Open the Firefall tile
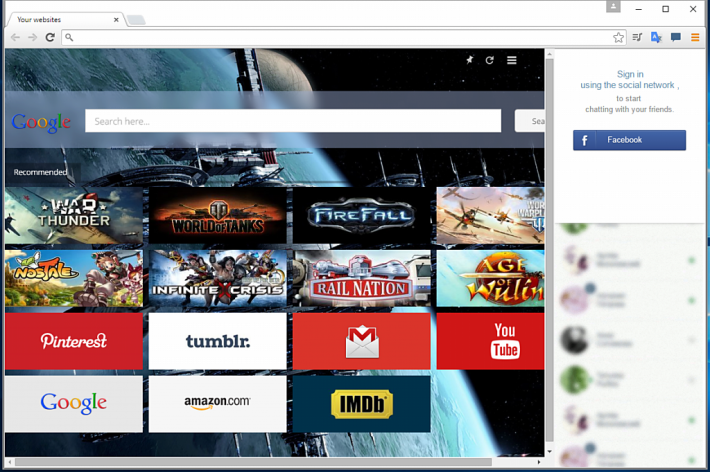Viewport: 710px width, 472px height. coord(361,216)
